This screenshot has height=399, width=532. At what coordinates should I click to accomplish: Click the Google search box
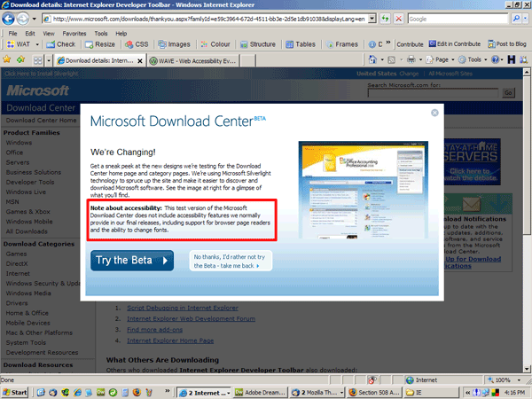pyautogui.click(x=458, y=19)
